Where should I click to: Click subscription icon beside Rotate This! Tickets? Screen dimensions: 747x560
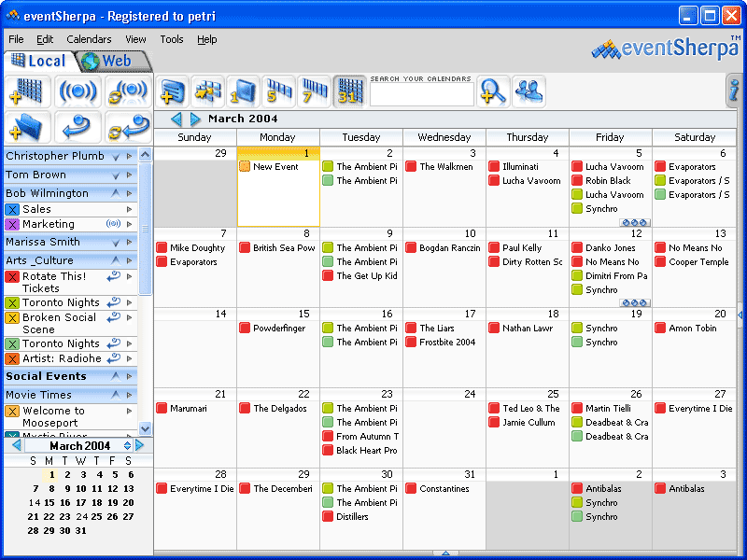click(x=113, y=276)
